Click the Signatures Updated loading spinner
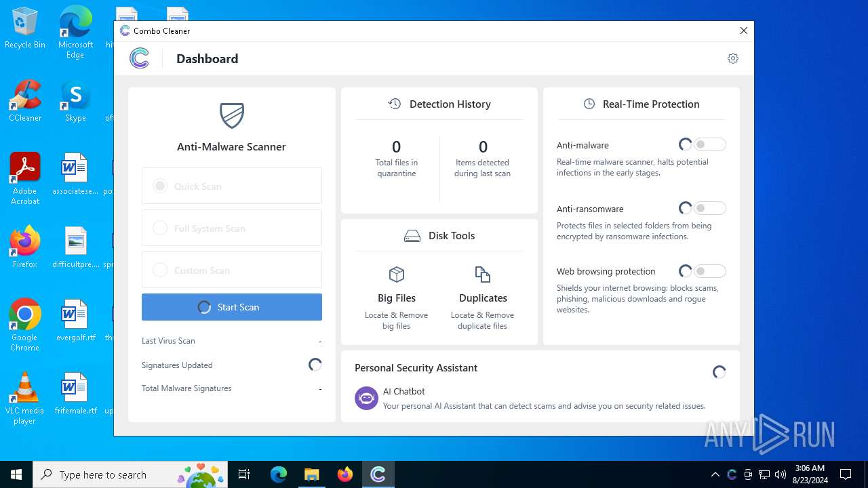This screenshot has height=488, width=868. [x=315, y=365]
